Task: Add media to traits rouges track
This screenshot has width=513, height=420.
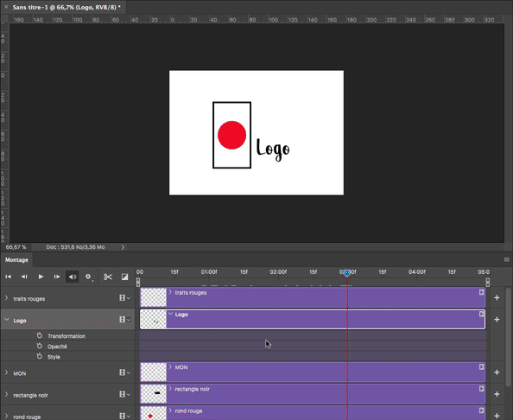Action: pos(497,297)
